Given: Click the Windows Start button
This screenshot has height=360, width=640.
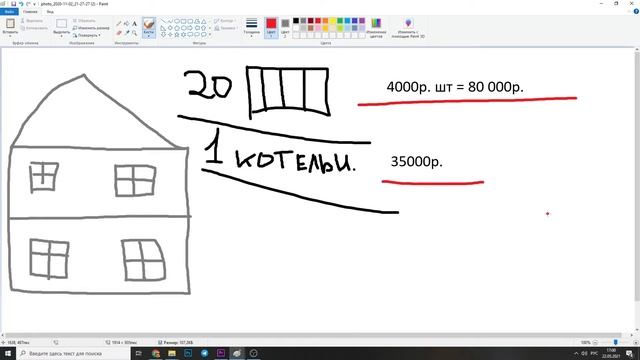Looking at the screenshot, I should click(8, 353).
